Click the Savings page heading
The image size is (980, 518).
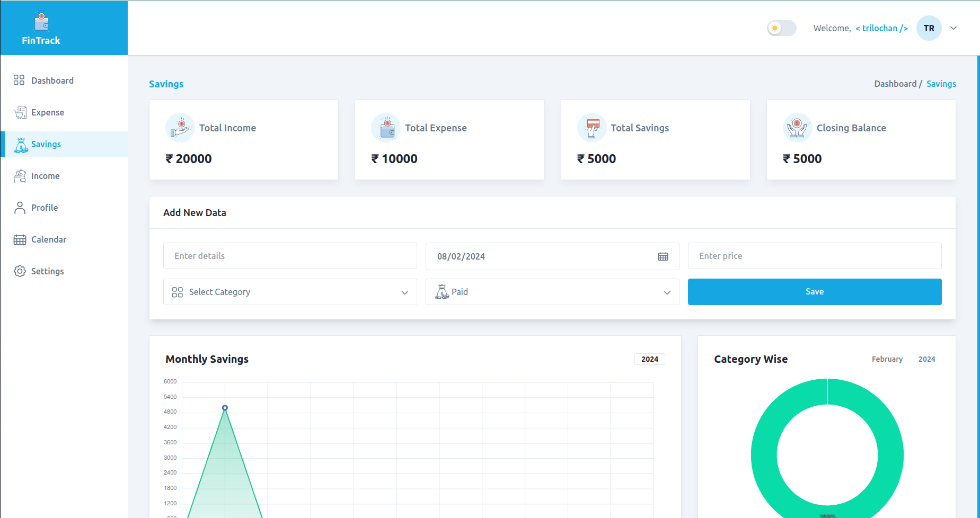[x=166, y=84]
